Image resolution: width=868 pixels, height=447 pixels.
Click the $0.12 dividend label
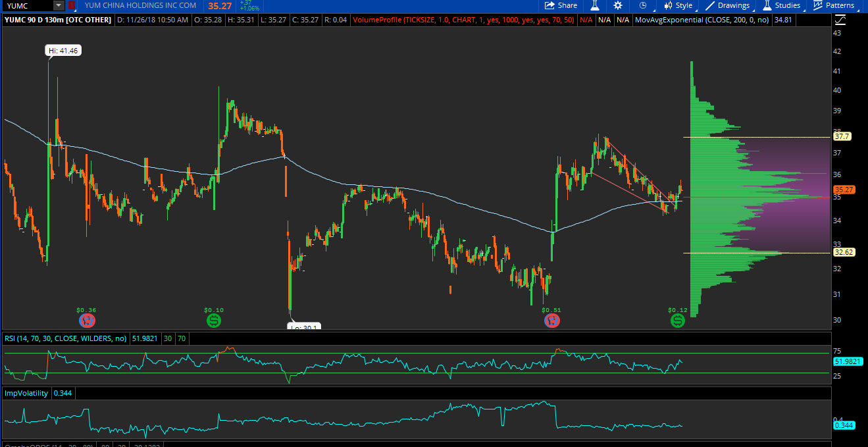pyautogui.click(x=677, y=309)
